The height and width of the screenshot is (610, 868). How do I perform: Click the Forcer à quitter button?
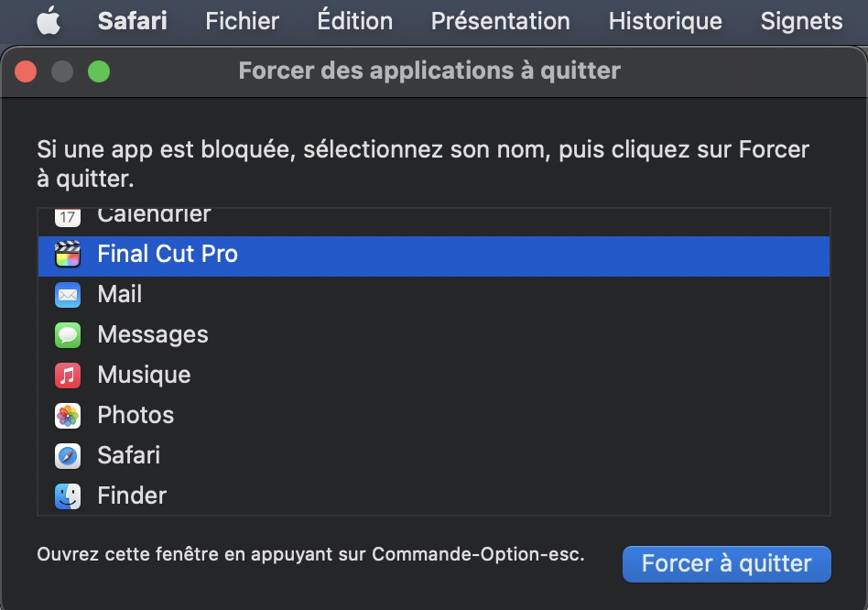(x=726, y=564)
